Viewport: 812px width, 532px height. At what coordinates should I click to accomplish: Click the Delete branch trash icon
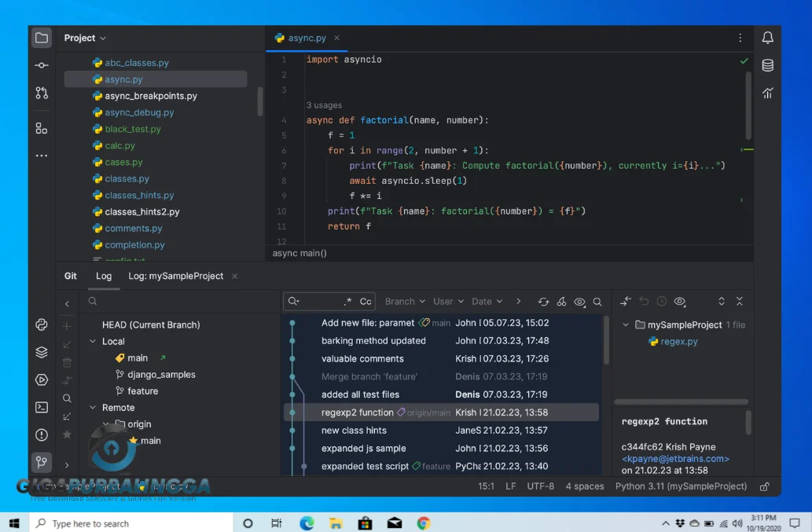(67, 362)
